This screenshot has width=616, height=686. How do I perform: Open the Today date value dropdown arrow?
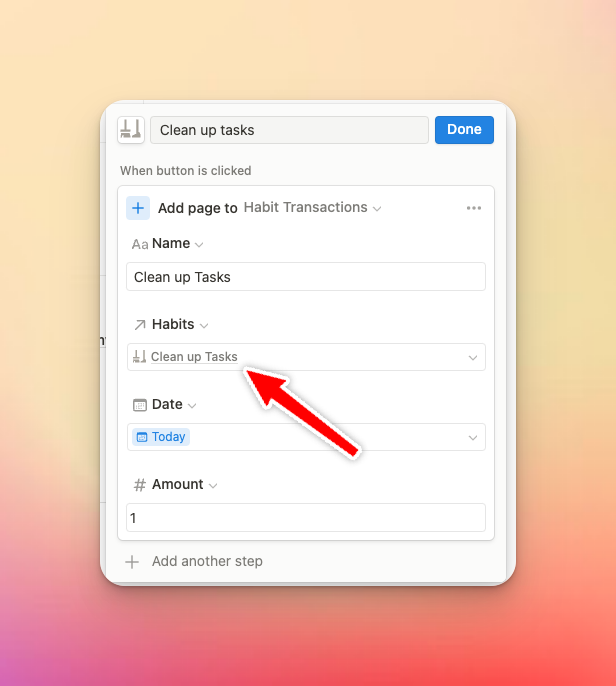pyautogui.click(x=472, y=438)
